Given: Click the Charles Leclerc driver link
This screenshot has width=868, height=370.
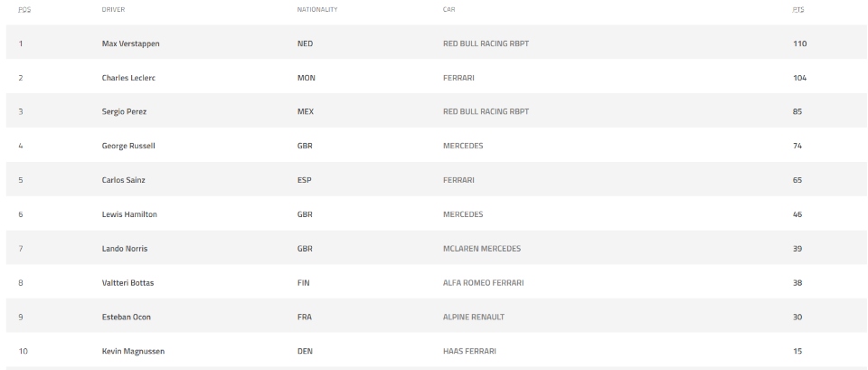Looking at the screenshot, I should click(127, 78).
